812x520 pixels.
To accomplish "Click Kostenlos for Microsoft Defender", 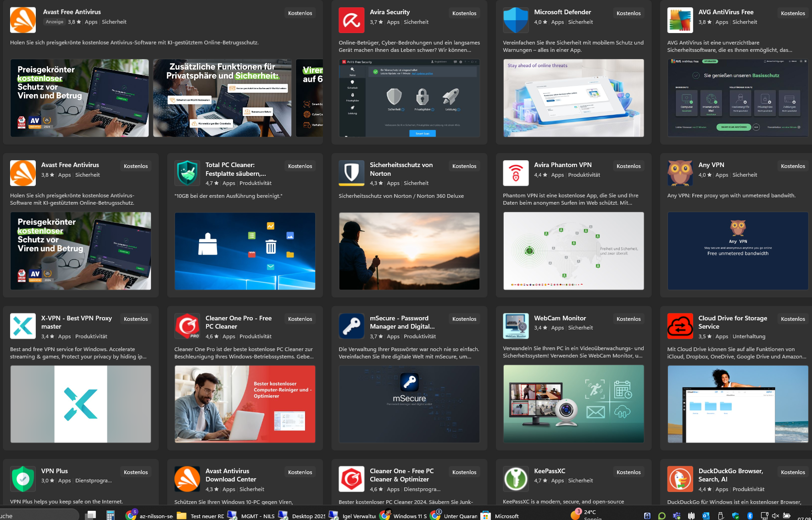I will pyautogui.click(x=628, y=13).
